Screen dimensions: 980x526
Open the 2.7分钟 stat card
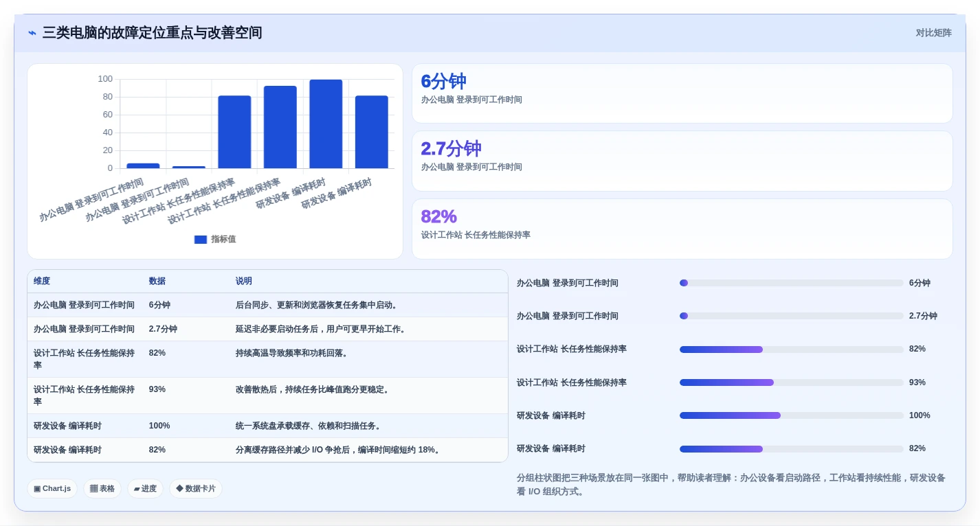(x=682, y=161)
